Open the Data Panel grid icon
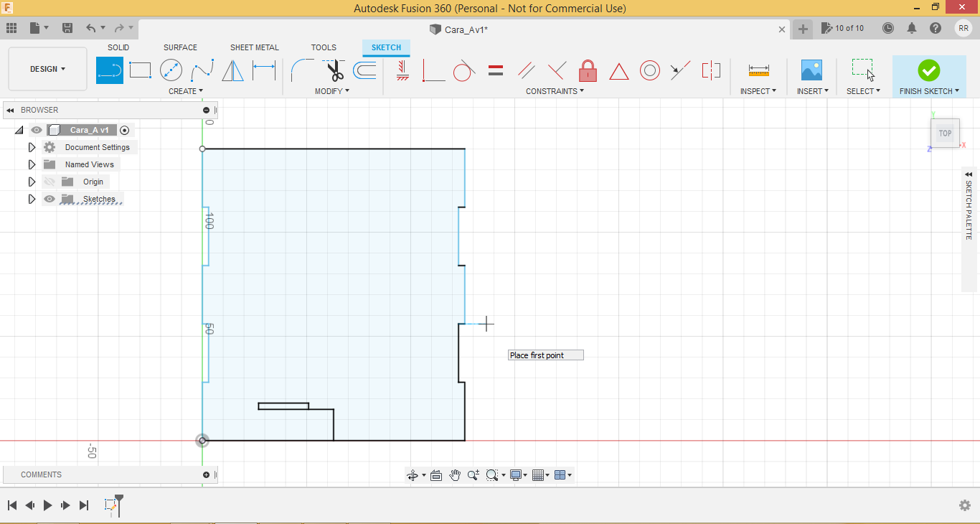The image size is (980, 524). (11, 28)
